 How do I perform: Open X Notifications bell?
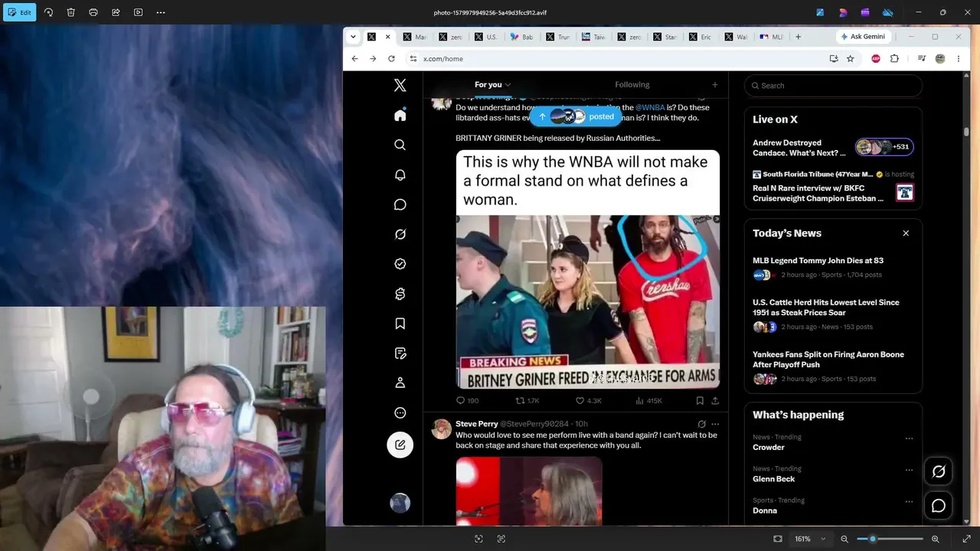click(400, 174)
